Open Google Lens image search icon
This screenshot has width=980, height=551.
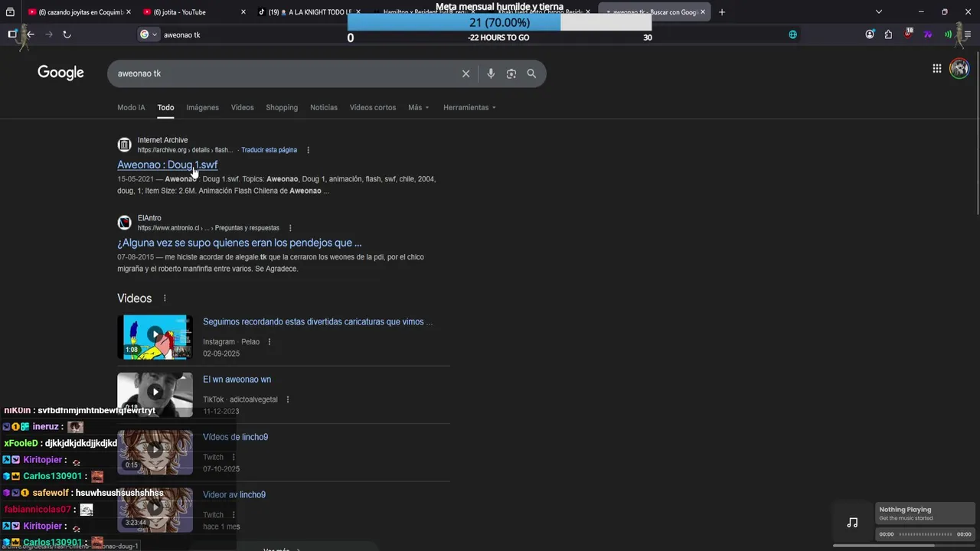(x=511, y=73)
